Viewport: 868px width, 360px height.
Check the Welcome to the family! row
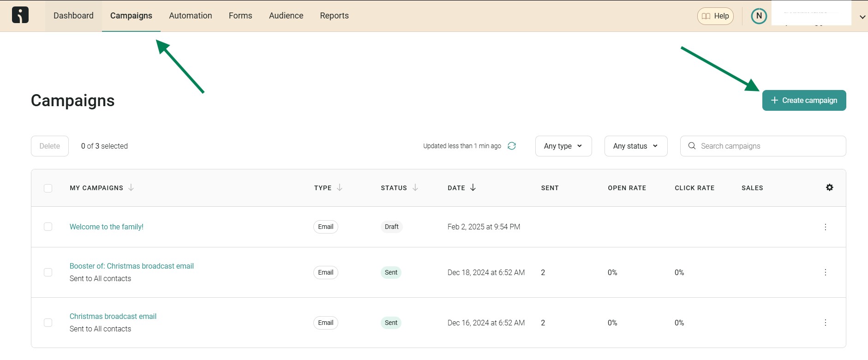tap(48, 227)
